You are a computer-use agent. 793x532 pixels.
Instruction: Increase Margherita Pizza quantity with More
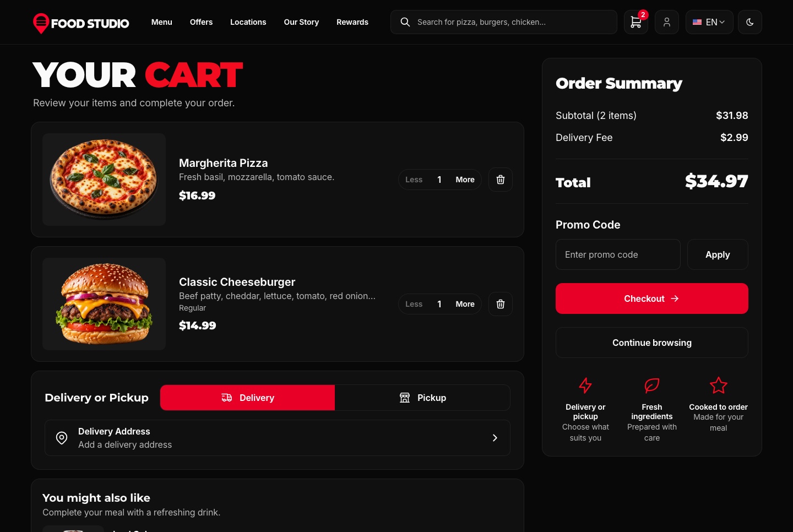pos(465,180)
